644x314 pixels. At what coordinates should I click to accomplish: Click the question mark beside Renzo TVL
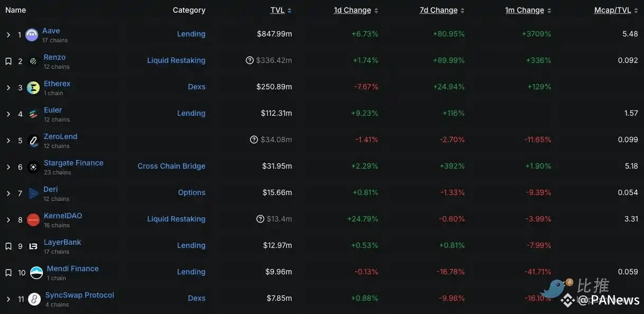[250, 60]
